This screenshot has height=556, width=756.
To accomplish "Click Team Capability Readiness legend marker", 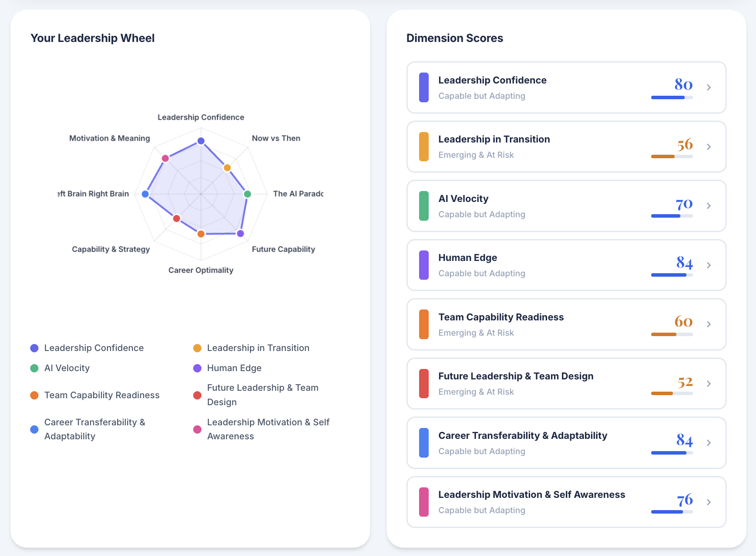I will [x=35, y=395].
